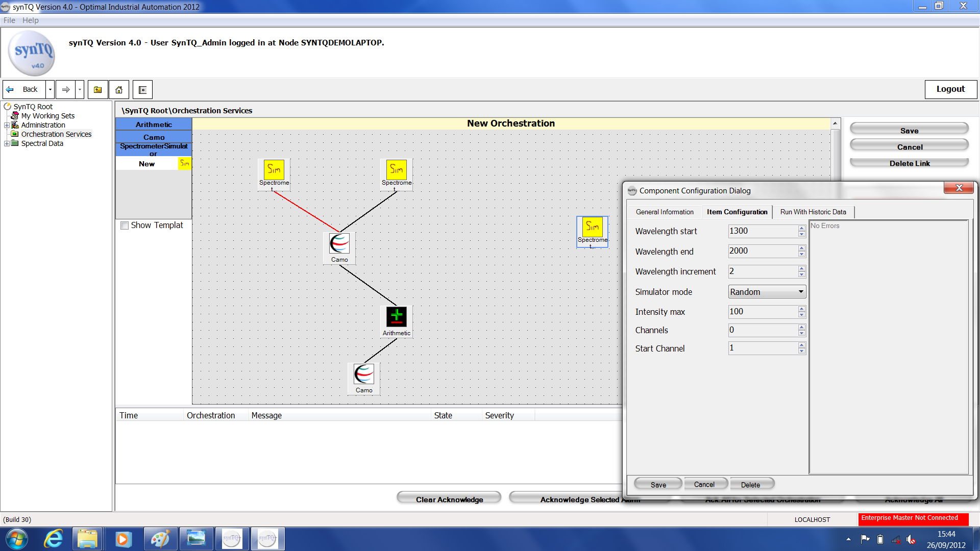Select SynTQ Root tree node
Image resolution: width=980 pixels, height=551 pixels.
point(33,107)
